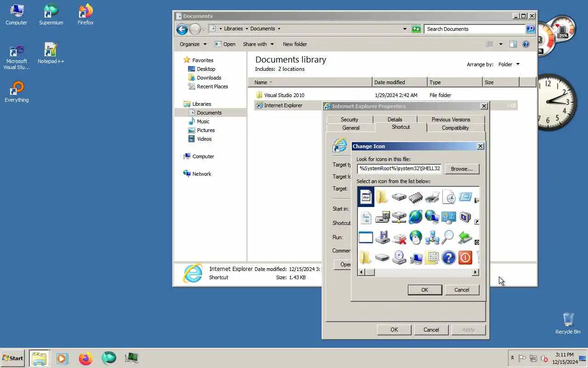Open the Arrange by Folder dropdown

coord(509,64)
